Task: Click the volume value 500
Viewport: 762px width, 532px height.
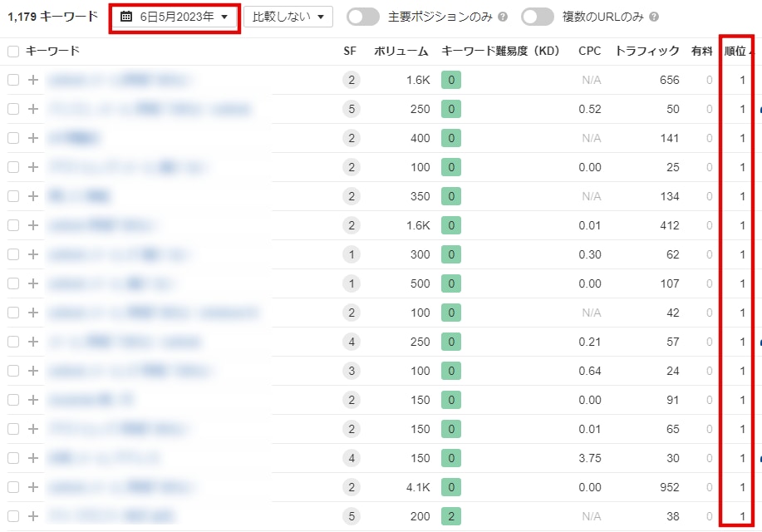Action: click(x=420, y=283)
